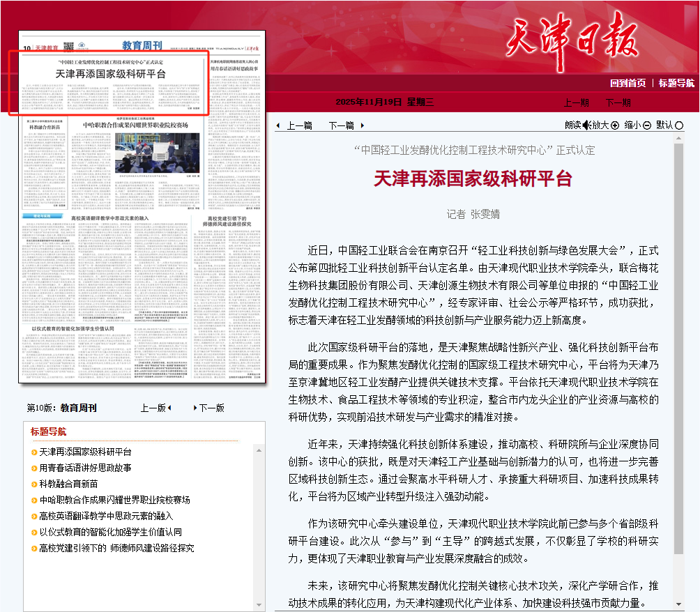
Task: Click the highlighted headline region on page thumbnail
Action: tap(109, 82)
